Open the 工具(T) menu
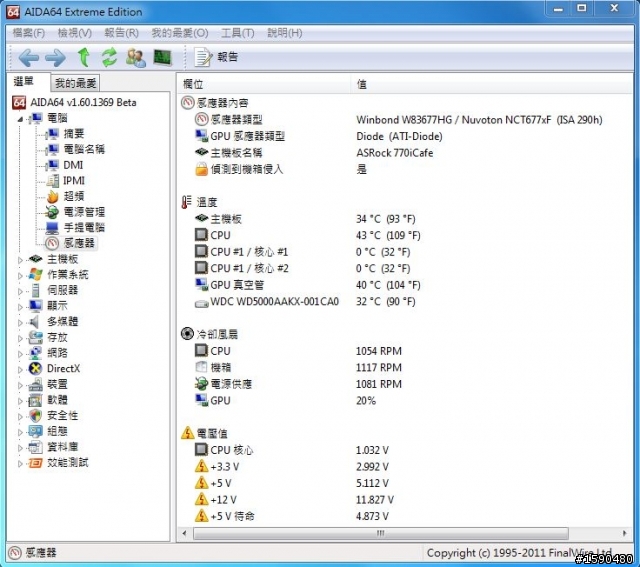This screenshot has height=567, width=640. pyautogui.click(x=238, y=33)
